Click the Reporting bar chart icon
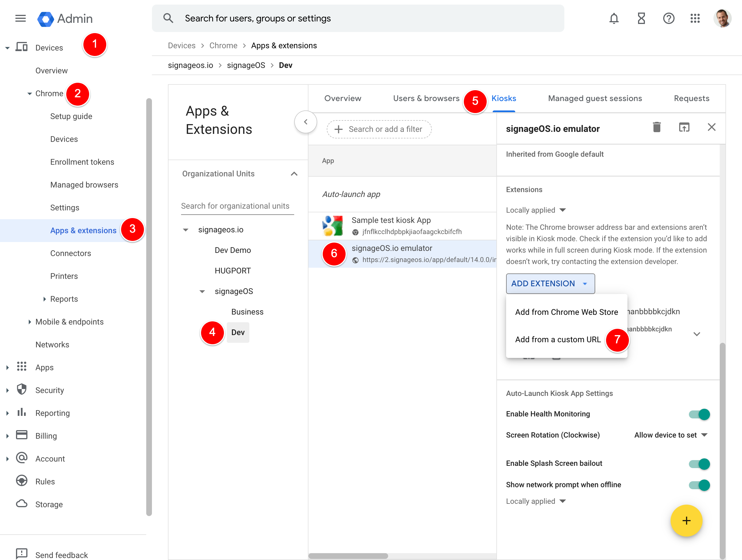 click(22, 412)
